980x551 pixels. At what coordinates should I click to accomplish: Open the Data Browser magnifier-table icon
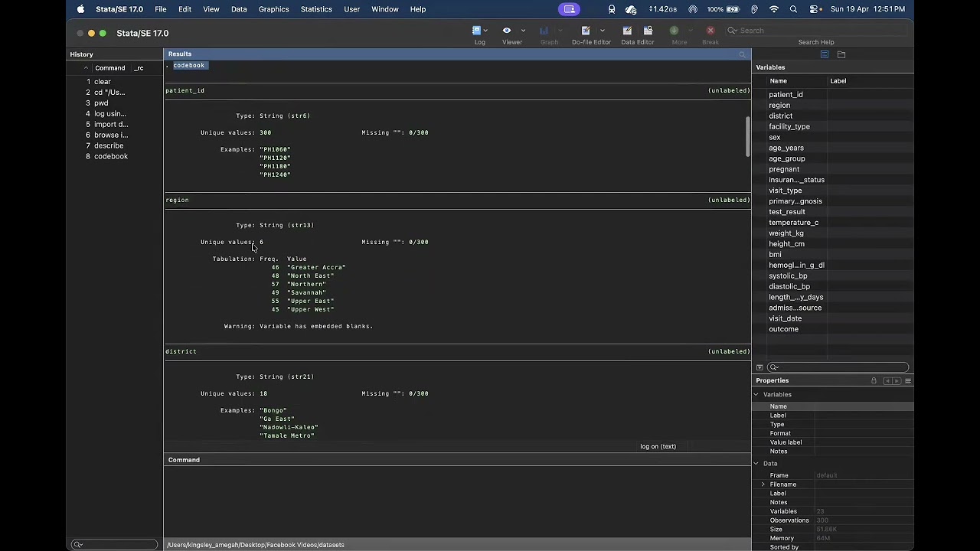click(x=648, y=31)
